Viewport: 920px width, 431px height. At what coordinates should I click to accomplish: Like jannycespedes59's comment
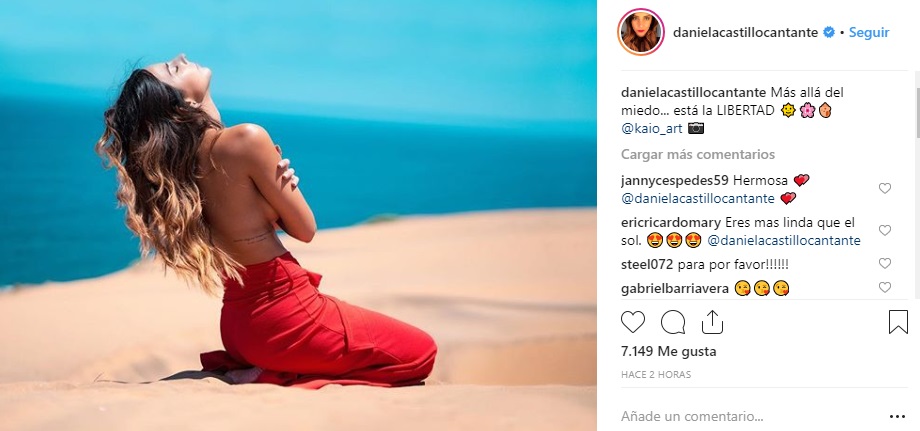point(884,188)
